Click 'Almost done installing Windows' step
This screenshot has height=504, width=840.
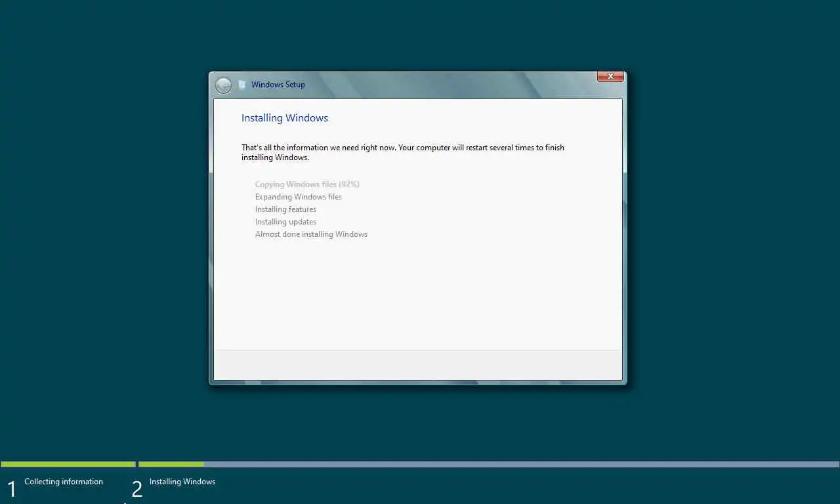pyautogui.click(x=311, y=234)
